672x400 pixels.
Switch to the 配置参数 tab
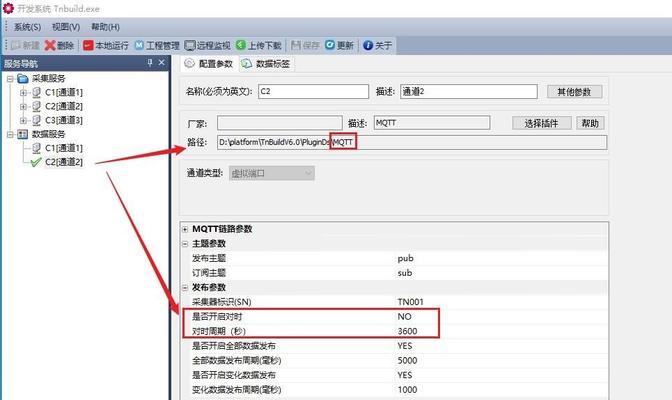point(209,64)
